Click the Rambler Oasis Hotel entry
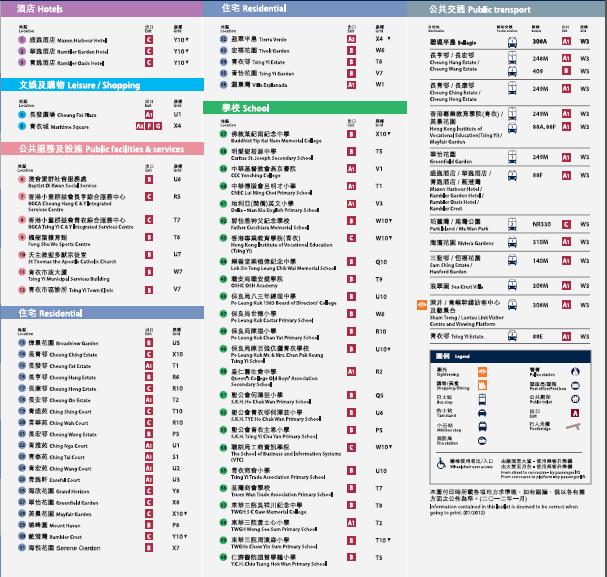This screenshot has height=577, width=607. coord(67,63)
